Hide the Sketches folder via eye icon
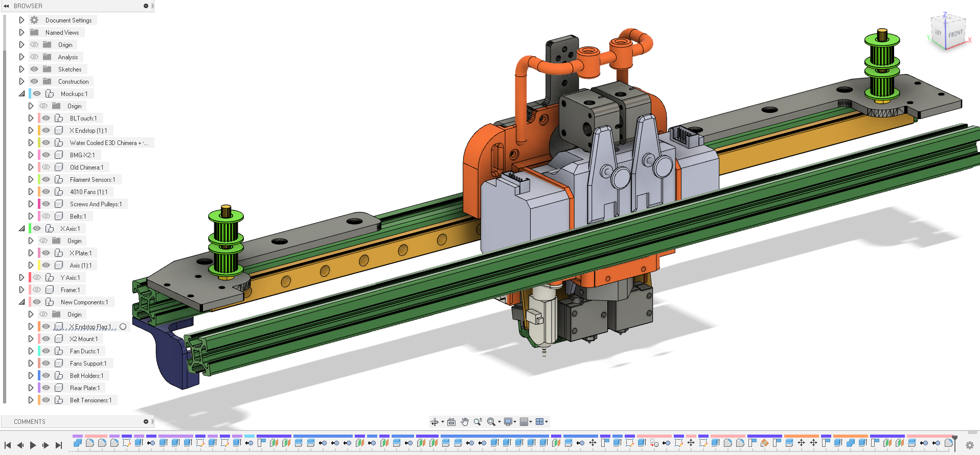Image resolution: width=980 pixels, height=455 pixels. [x=34, y=69]
